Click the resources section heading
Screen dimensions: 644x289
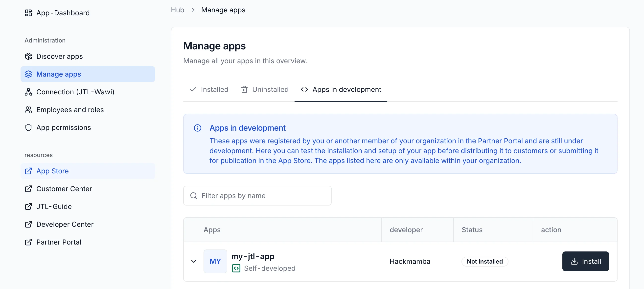(x=39, y=155)
